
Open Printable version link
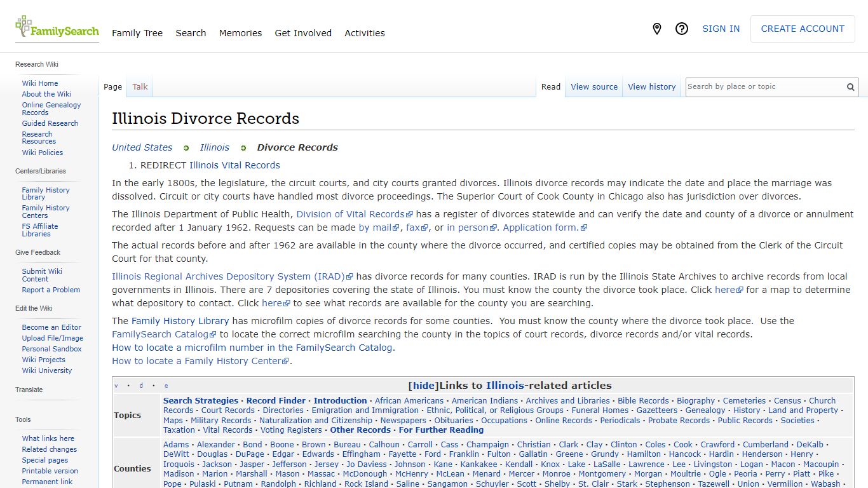[x=50, y=471]
